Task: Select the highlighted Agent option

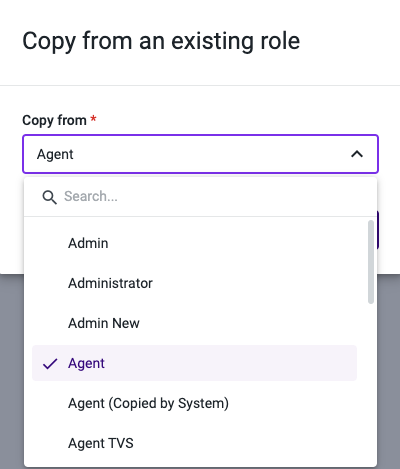Action: coord(194,363)
